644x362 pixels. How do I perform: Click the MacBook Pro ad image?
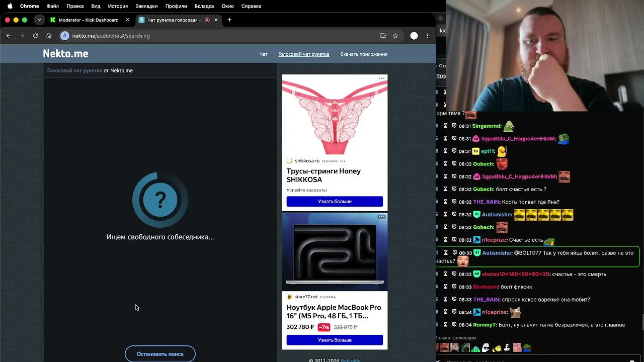335,252
